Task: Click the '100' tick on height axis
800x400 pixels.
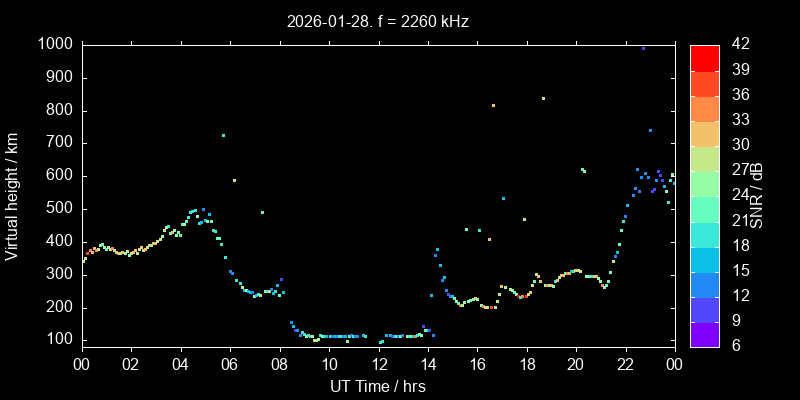Action: coord(60,340)
